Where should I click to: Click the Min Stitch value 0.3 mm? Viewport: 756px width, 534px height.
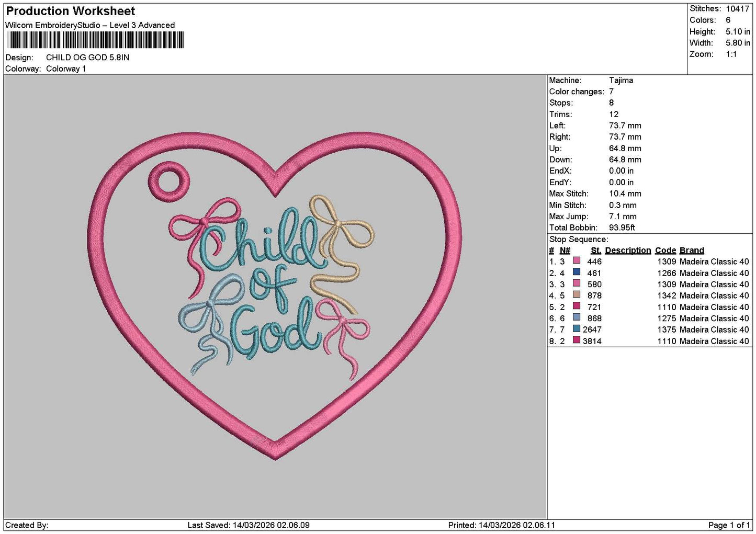[623, 205]
